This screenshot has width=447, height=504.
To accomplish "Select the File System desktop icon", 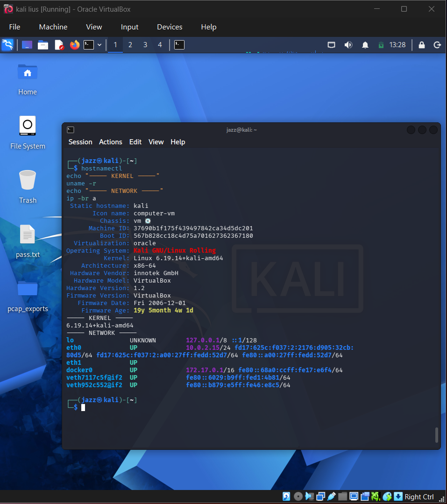I will pyautogui.click(x=28, y=133).
